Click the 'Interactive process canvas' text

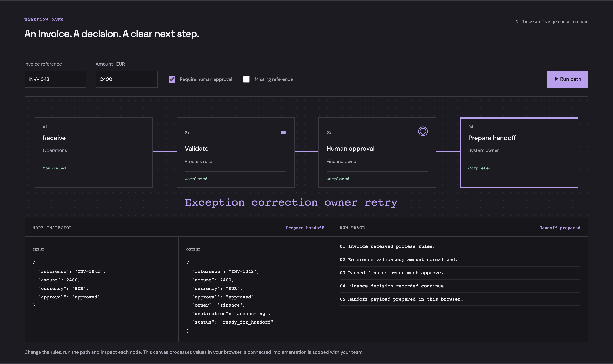click(x=555, y=21)
